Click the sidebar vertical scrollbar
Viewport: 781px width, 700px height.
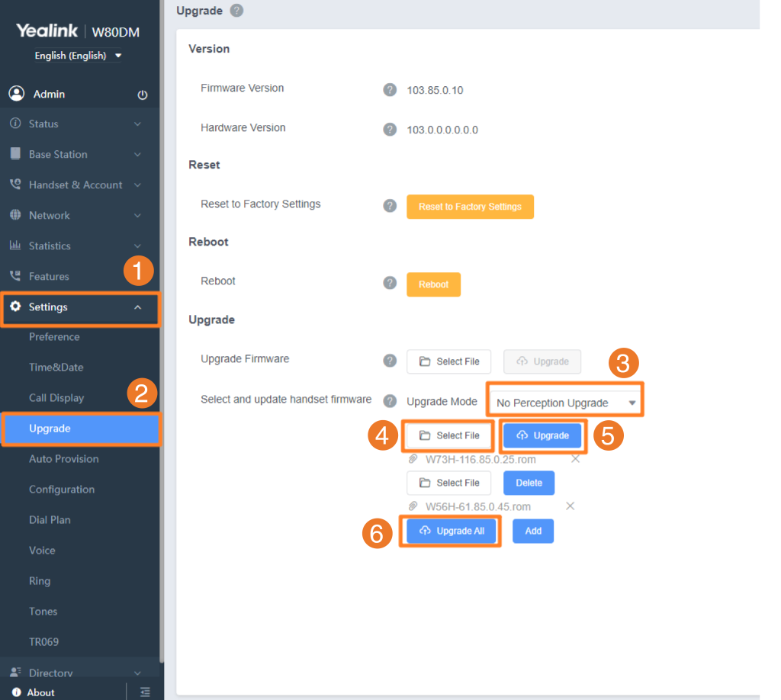(x=162, y=331)
